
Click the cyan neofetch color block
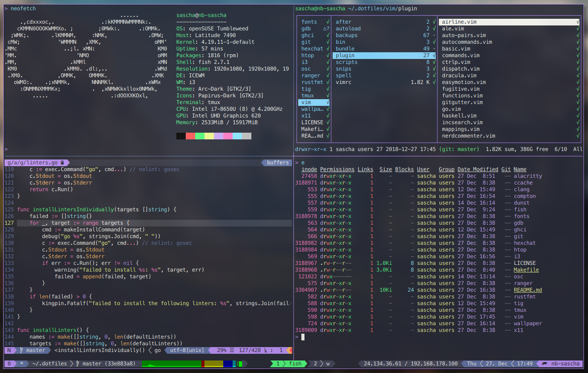237,136
